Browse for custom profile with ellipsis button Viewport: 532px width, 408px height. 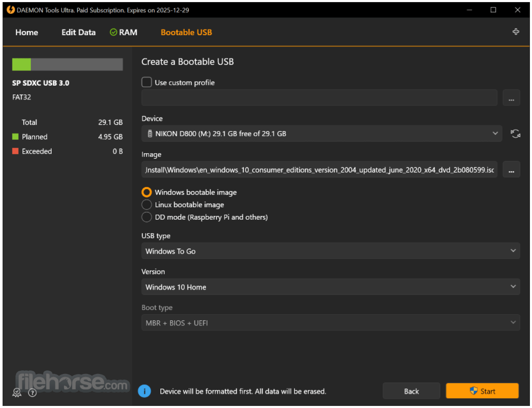(x=511, y=98)
